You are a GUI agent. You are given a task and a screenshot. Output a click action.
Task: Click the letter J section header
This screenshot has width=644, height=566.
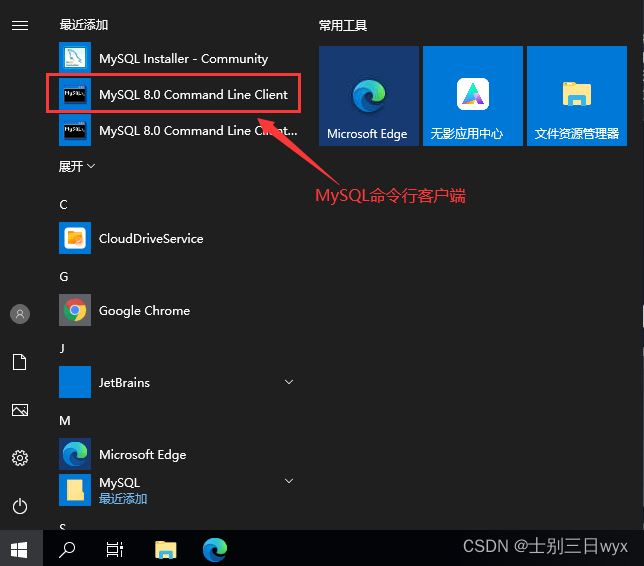pos(62,348)
